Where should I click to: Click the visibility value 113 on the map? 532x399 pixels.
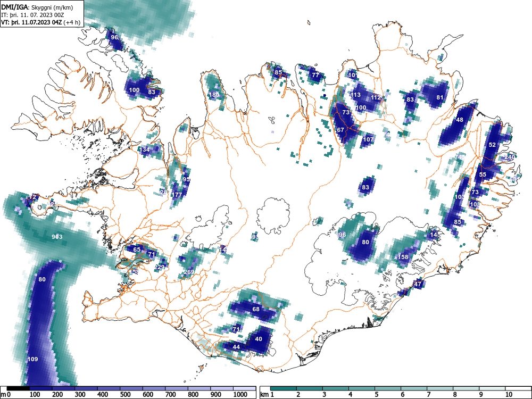(x=355, y=95)
